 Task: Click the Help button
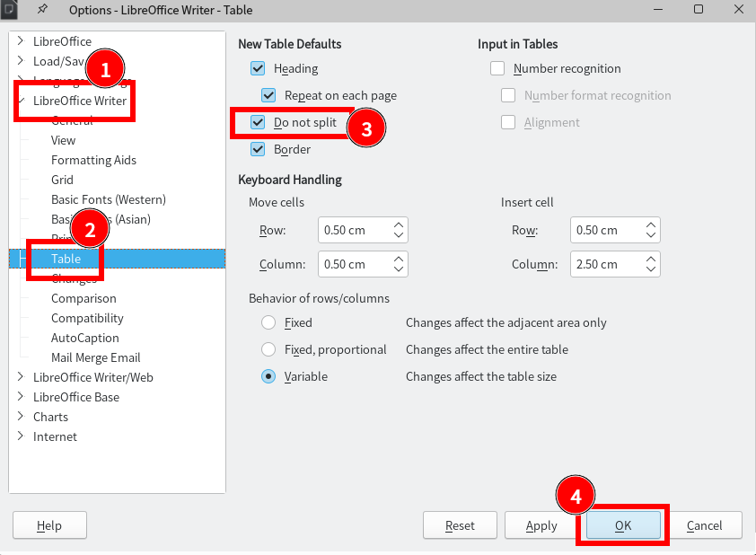pos(49,525)
